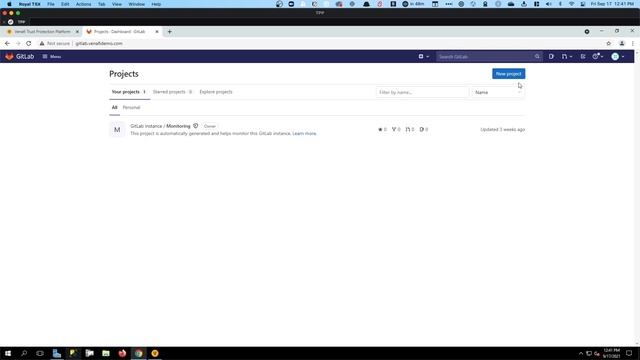Open the Issues icon in navbar

[x=551, y=57]
